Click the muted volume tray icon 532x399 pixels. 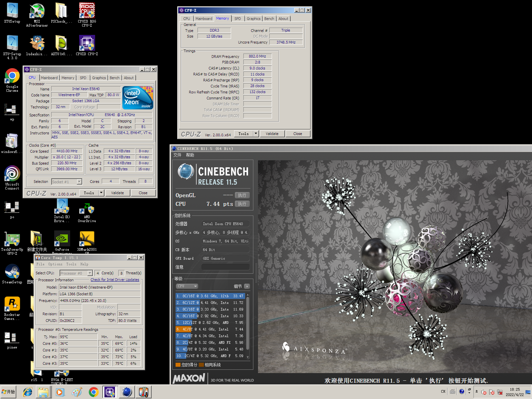(x=484, y=392)
